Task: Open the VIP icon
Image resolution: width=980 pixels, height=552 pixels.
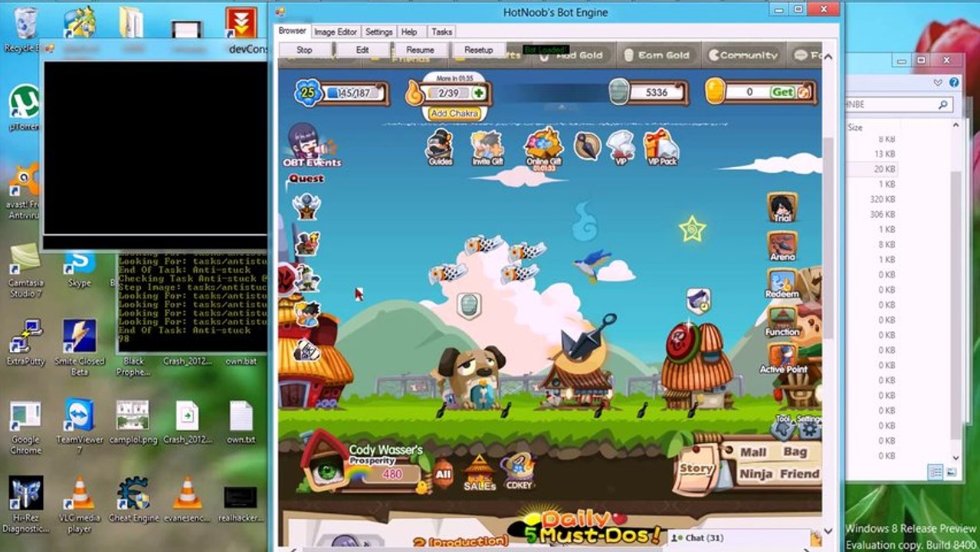Action: pyautogui.click(x=621, y=147)
